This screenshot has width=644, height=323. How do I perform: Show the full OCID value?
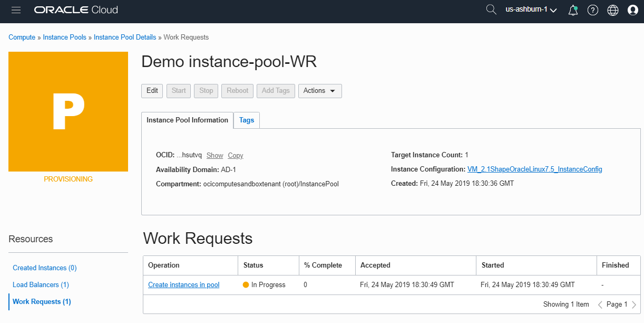(214, 155)
